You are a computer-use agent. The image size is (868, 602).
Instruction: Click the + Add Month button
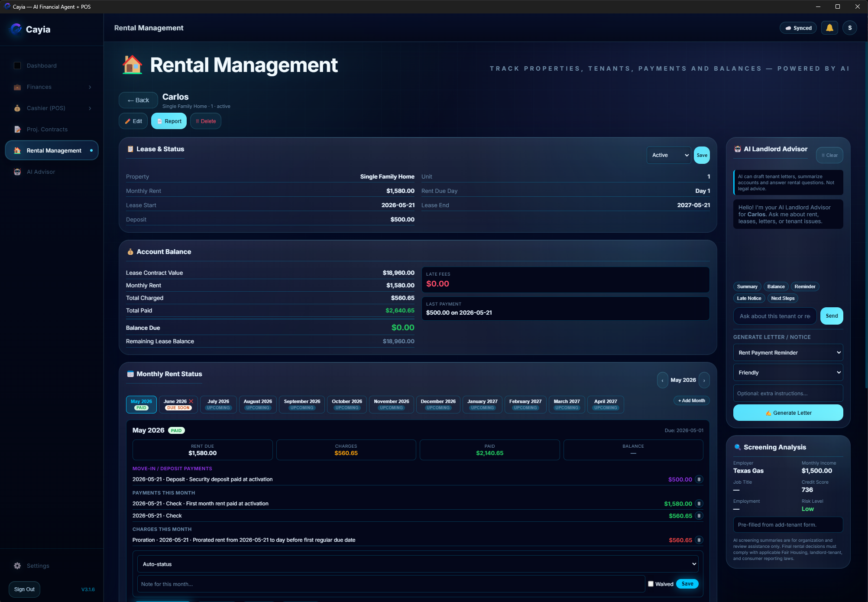click(691, 400)
